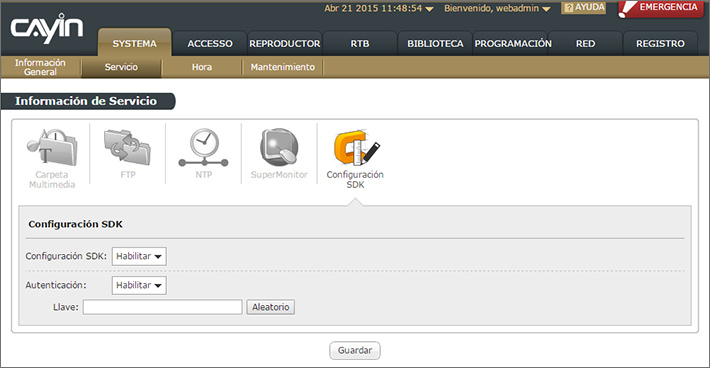Screen dimensions: 710x368
Task: Trigger the EMERGENCIA alert button
Action: click(x=661, y=9)
